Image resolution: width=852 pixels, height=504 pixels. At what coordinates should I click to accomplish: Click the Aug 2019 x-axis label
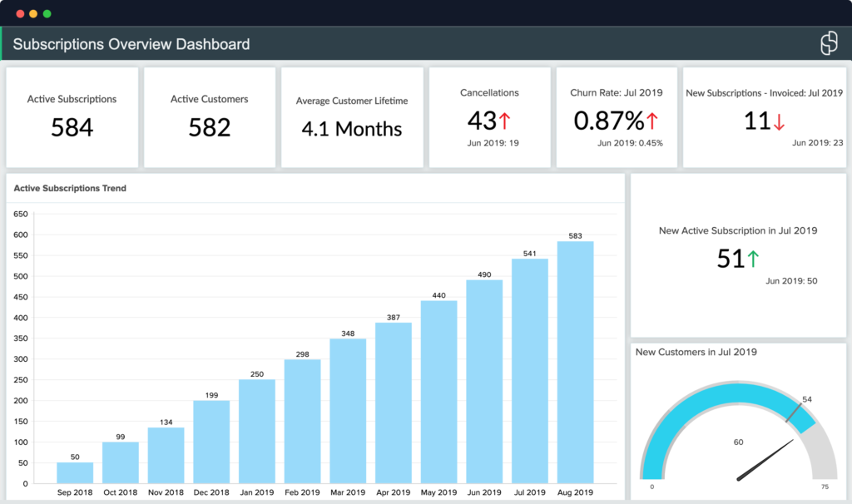coord(576,492)
